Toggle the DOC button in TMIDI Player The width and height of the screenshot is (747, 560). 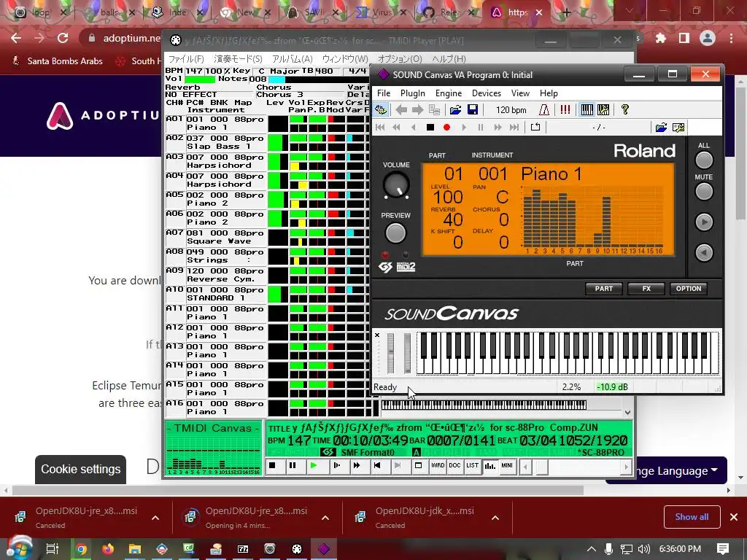[455, 466]
